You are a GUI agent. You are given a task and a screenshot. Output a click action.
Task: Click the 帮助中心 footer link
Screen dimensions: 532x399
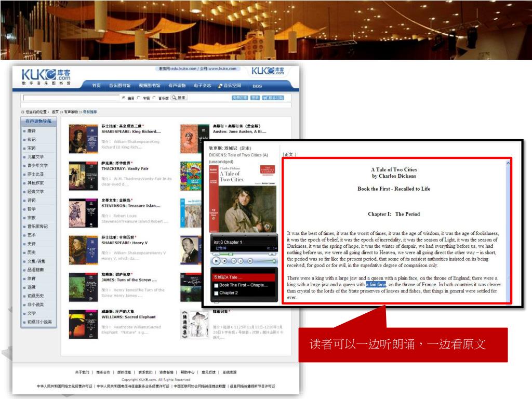coord(187,372)
